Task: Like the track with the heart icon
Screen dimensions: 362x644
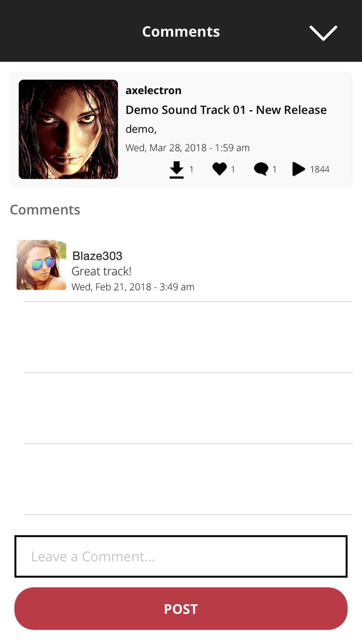Action: (x=219, y=169)
